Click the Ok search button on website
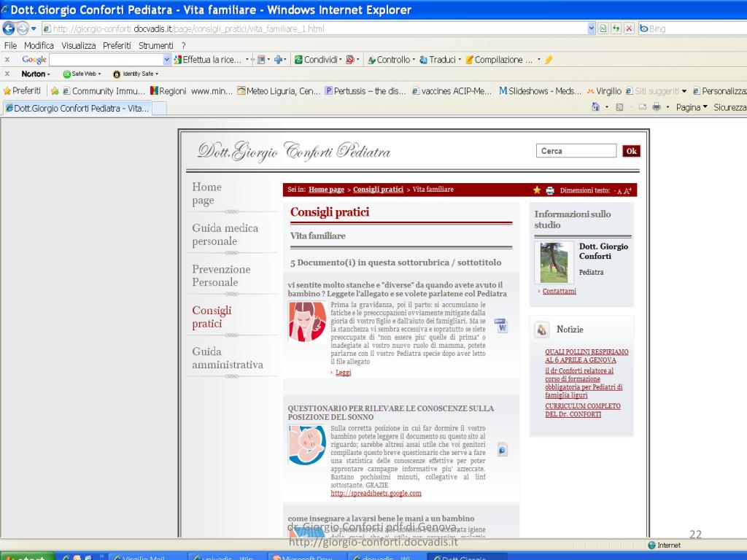 (631, 151)
